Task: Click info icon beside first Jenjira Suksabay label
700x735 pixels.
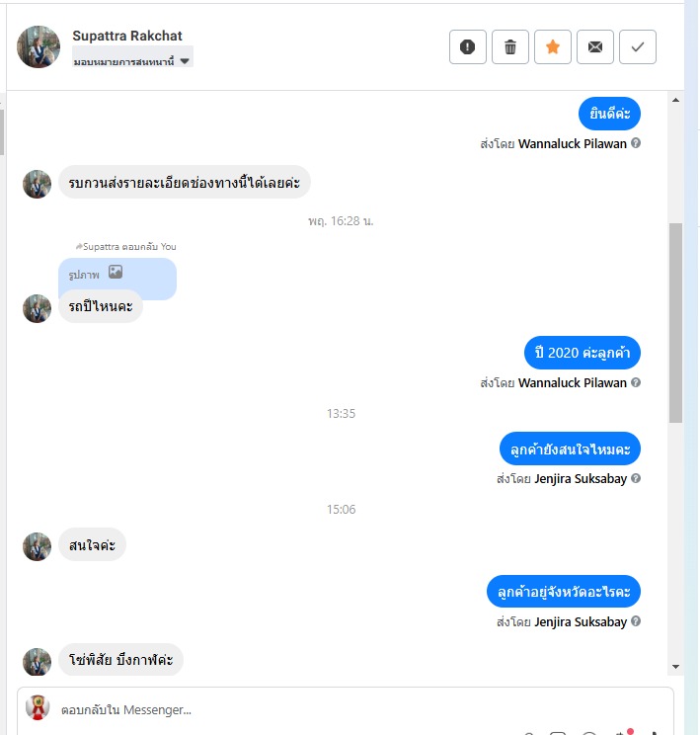Action: pyautogui.click(x=636, y=478)
